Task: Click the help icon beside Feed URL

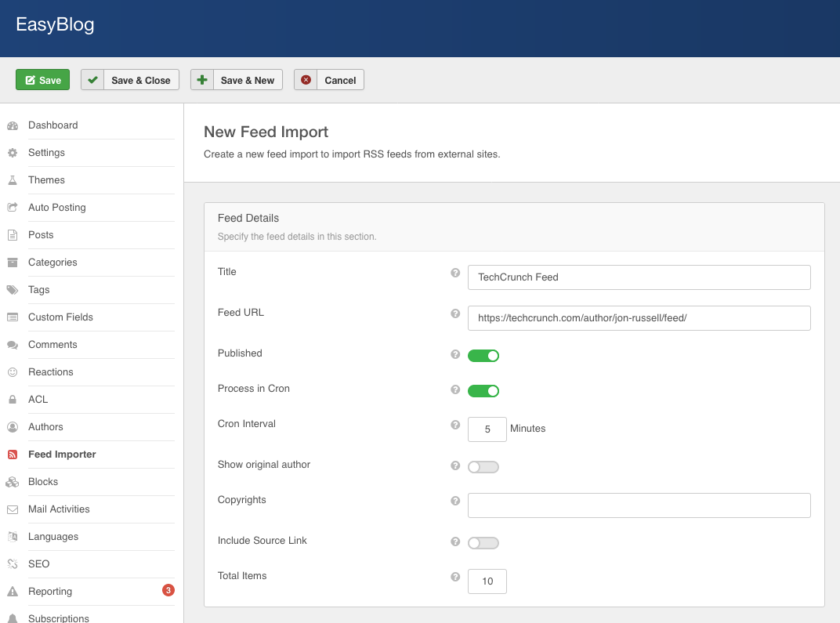Action: [x=455, y=313]
